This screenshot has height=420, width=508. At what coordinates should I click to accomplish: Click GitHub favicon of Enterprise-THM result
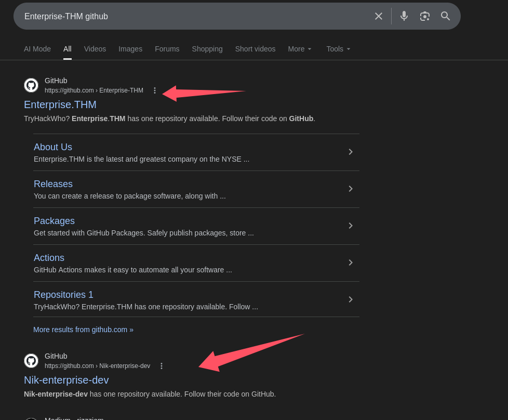click(31, 85)
